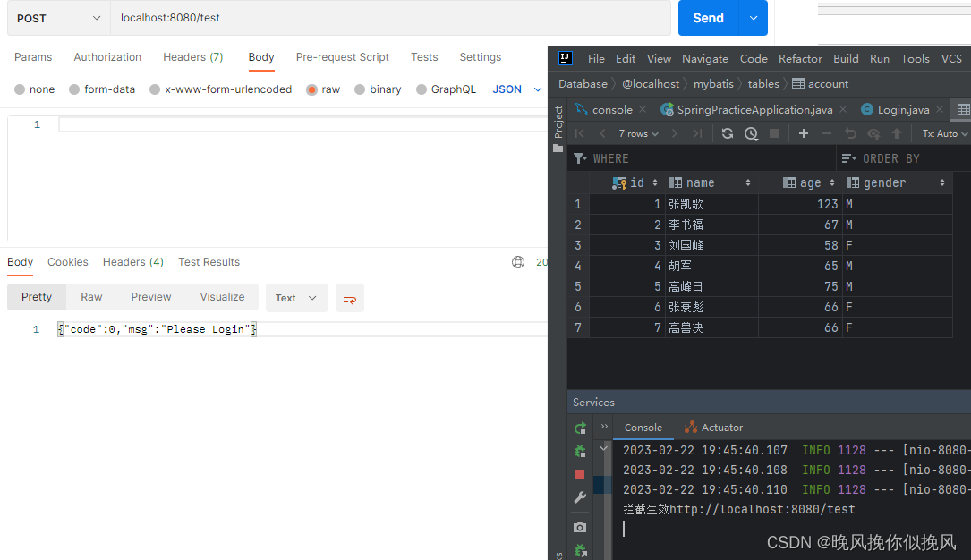The height and width of the screenshot is (560, 971).
Task: Click the camera thread dump icon
Action: click(580, 527)
